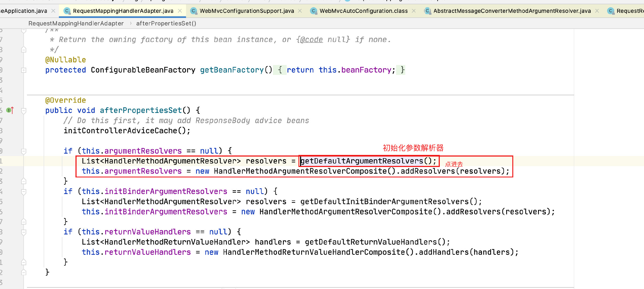Click HandlerMethodReturnValueHandlerComposite constructor call

pos(319,252)
